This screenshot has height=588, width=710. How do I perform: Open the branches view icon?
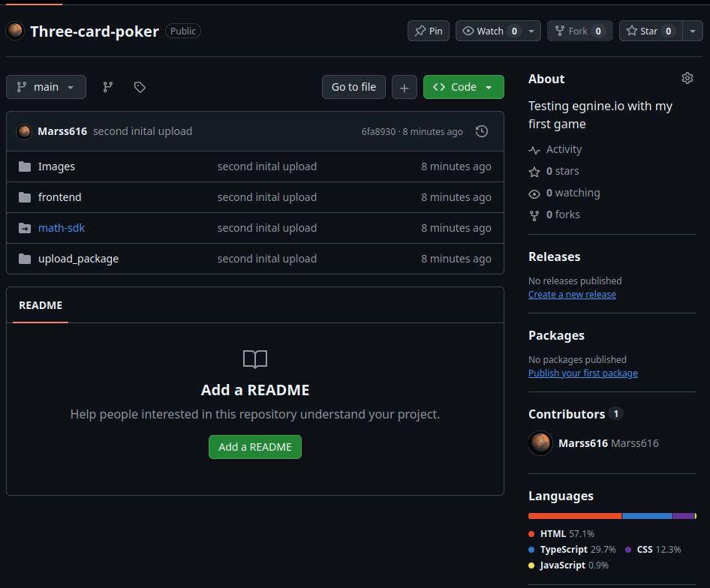point(108,87)
